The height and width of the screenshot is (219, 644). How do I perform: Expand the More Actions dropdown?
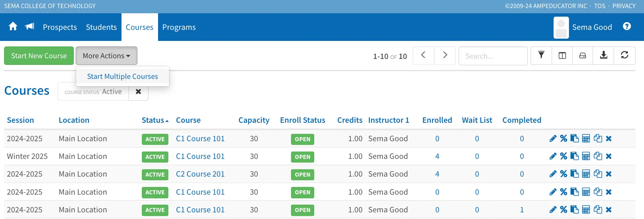[x=106, y=56]
